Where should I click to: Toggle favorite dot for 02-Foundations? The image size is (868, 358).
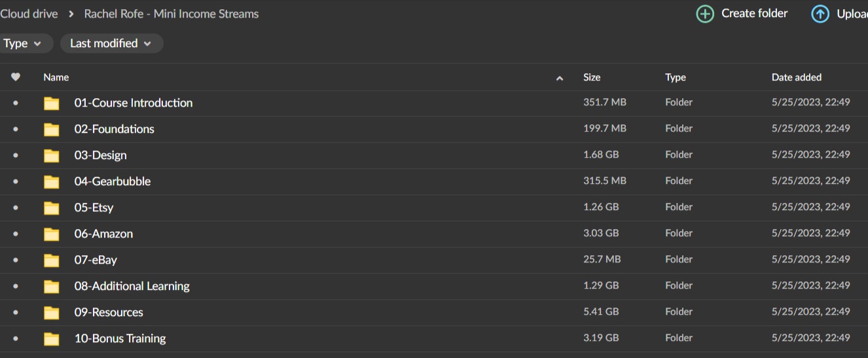[16, 129]
